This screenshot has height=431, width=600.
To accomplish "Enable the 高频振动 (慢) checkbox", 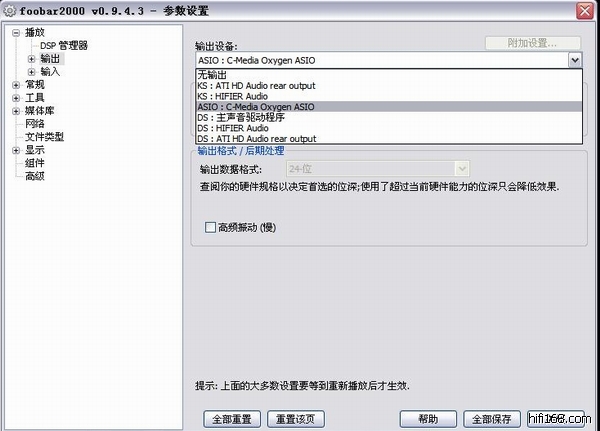I will pos(210,227).
